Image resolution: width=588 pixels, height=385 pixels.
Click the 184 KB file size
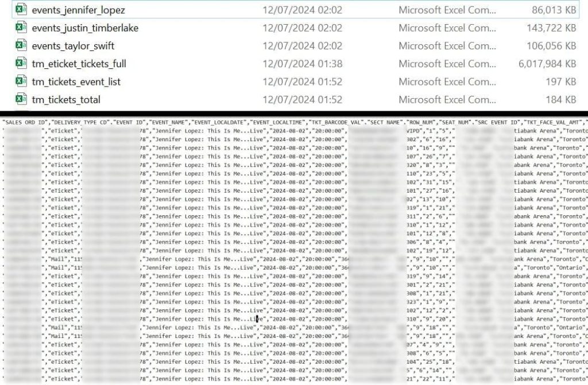pos(561,100)
